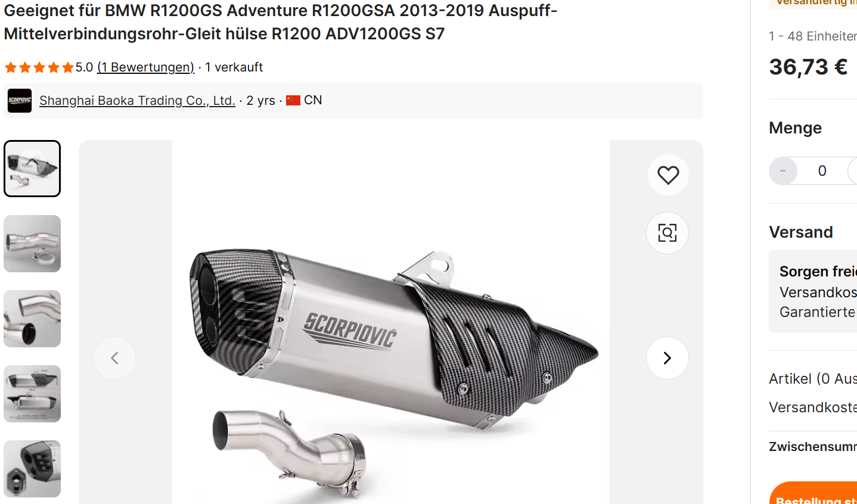The width and height of the screenshot is (857, 504).
Task: Select fourth thumbnail with exhaust dimensions
Action: tap(32, 394)
